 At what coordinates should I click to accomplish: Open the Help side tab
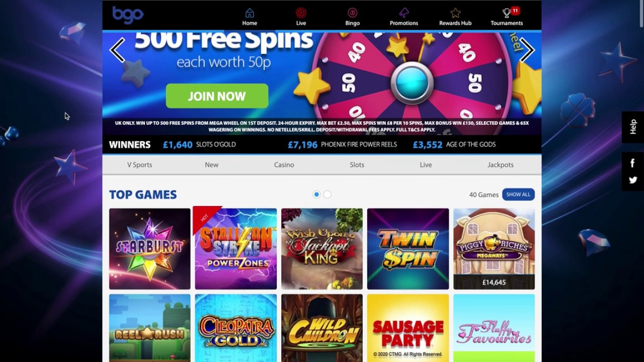coord(633,127)
